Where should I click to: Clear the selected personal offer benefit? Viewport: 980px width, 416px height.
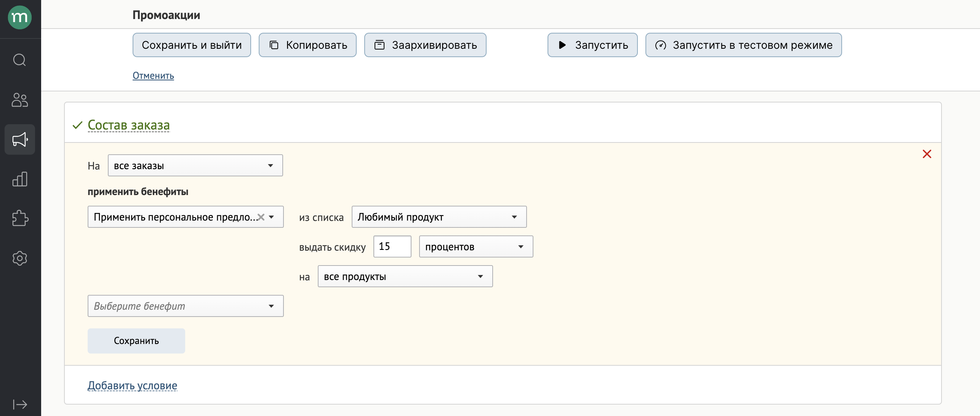coord(261,217)
